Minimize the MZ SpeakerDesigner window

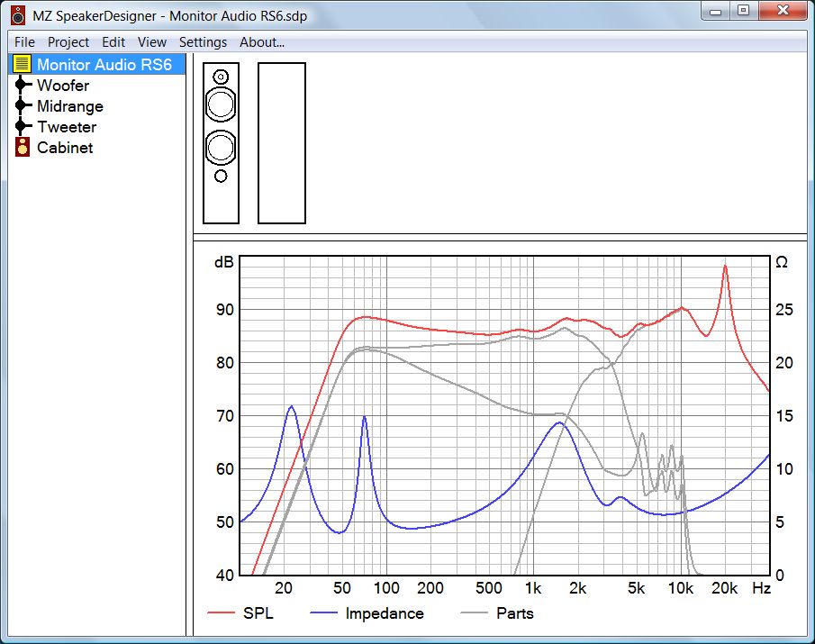(x=716, y=11)
